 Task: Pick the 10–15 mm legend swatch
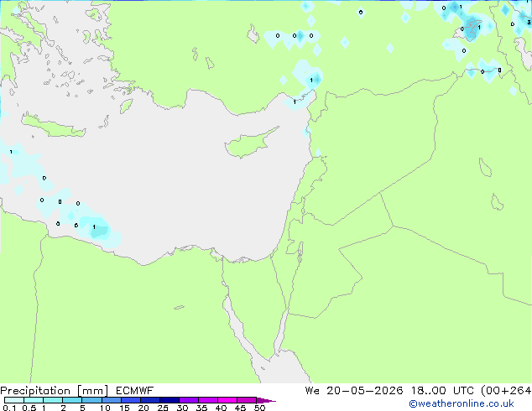pos(112,400)
